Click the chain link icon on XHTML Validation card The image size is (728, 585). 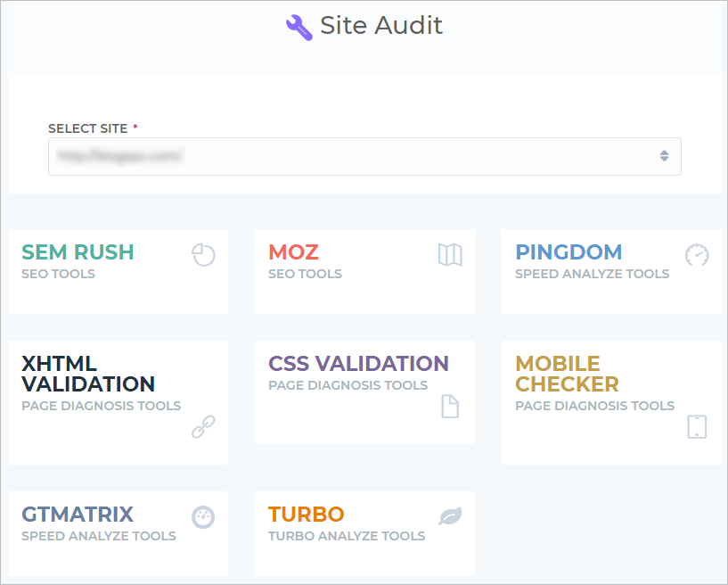pyautogui.click(x=203, y=426)
